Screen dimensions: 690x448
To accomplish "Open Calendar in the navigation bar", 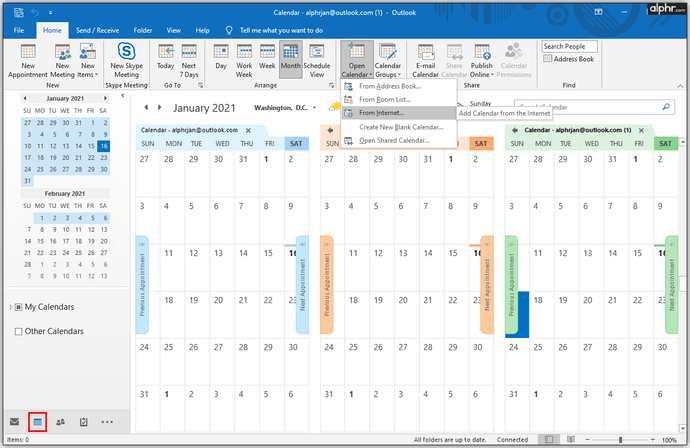I will (x=37, y=422).
